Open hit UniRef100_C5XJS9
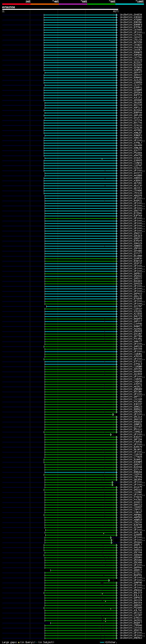146x644 pixels. [131, 40]
